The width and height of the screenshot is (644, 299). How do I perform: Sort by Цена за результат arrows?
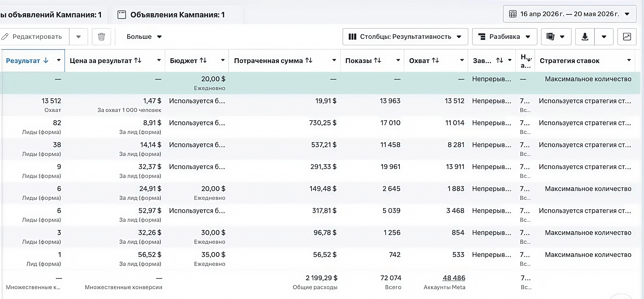click(138, 60)
